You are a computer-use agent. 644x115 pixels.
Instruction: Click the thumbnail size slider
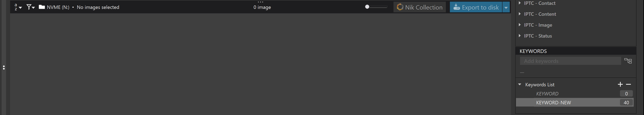[x=376, y=7]
